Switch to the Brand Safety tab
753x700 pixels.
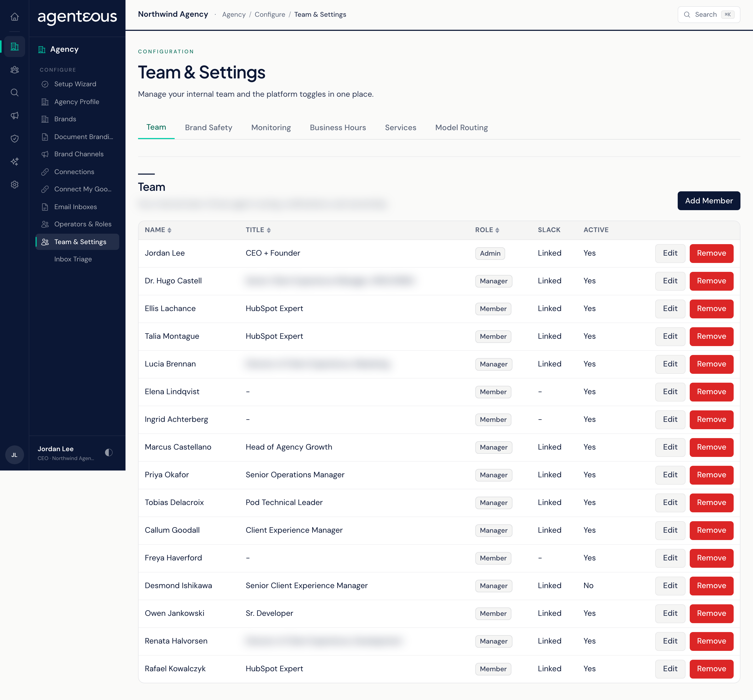[208, 128]
